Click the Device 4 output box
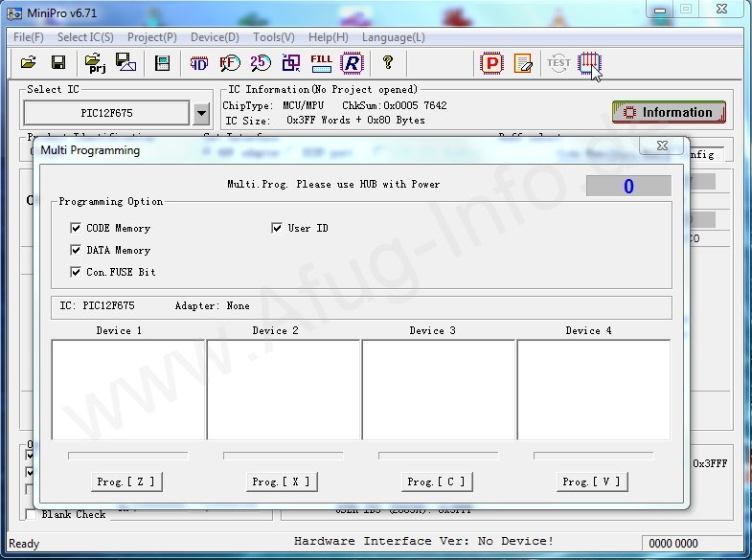The image size is (752, 560). [594, 390]
